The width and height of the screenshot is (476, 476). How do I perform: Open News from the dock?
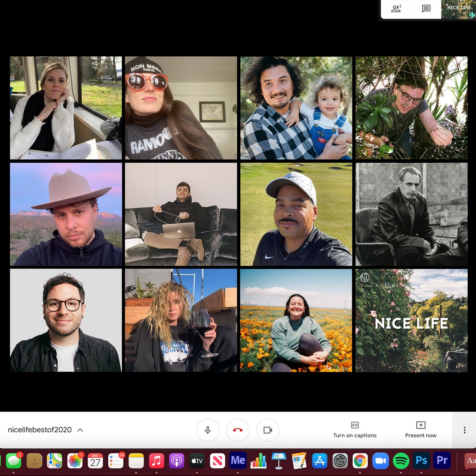click(217, 461)
